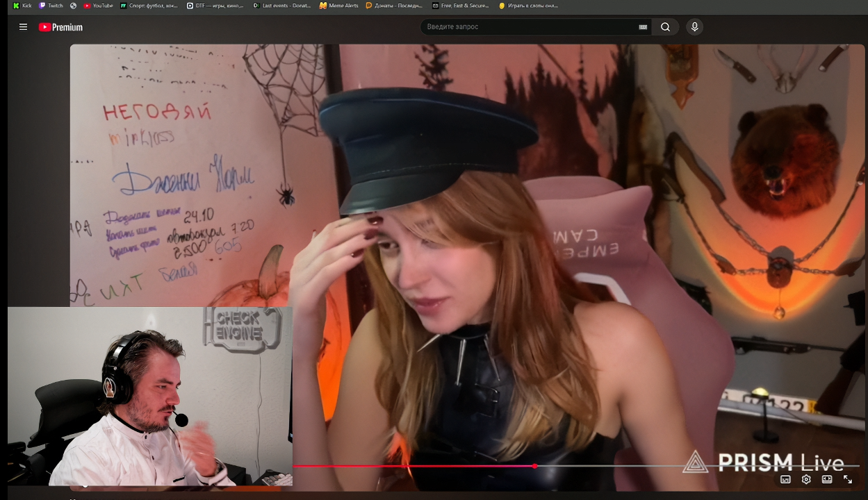The height and width of the screenshot is (500, 868).
Task: Open the 'Free, Fast & Secure...' bookmark
Action: (460, 6)
